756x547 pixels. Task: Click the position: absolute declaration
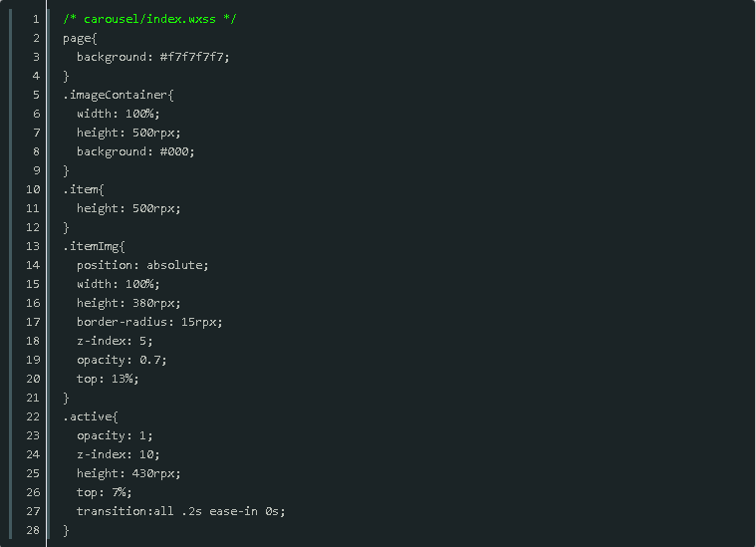[x=142, y=265]
